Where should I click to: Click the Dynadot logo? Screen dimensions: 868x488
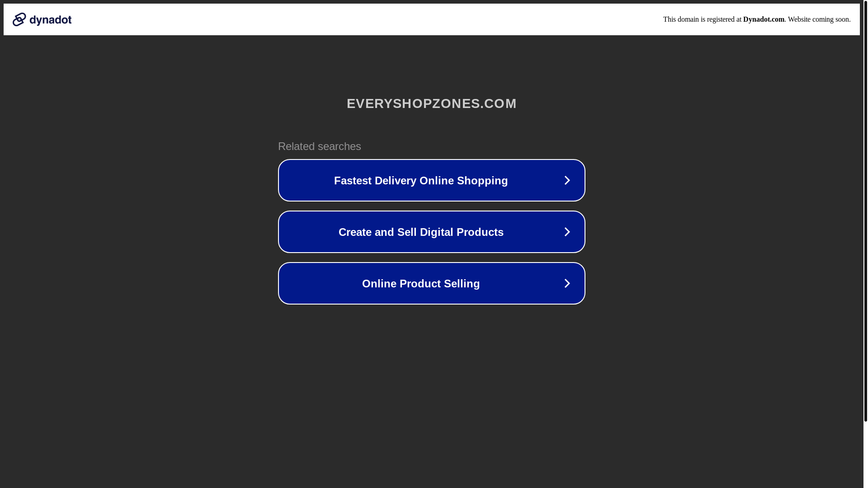coord(42,19)
